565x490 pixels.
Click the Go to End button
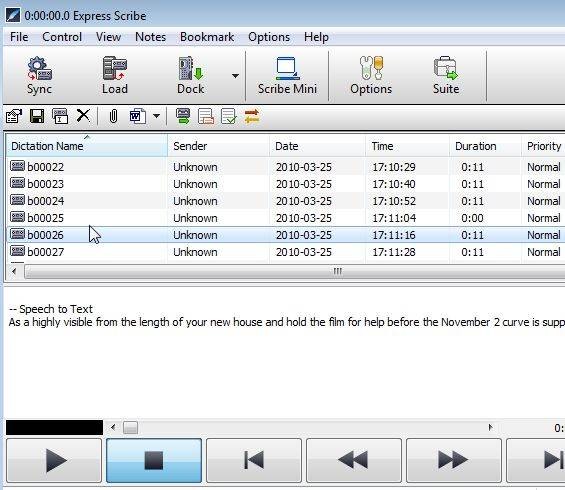(x=536, y=460)
